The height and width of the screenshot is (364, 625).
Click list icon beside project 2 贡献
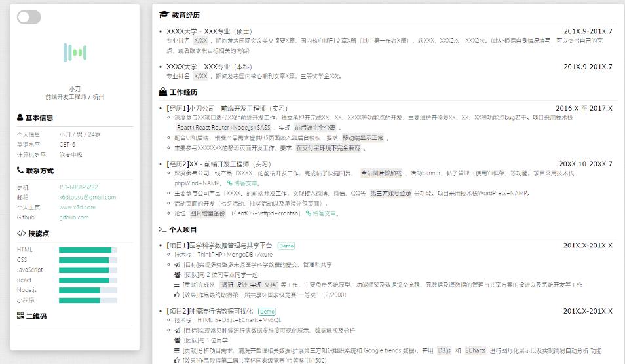[x=177, y=350]
